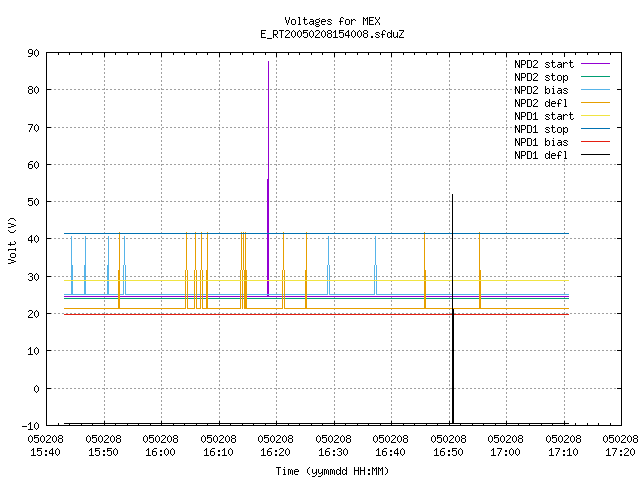
Task: Click the x-axis time label 16:20
Action: [x=276, y=452]
